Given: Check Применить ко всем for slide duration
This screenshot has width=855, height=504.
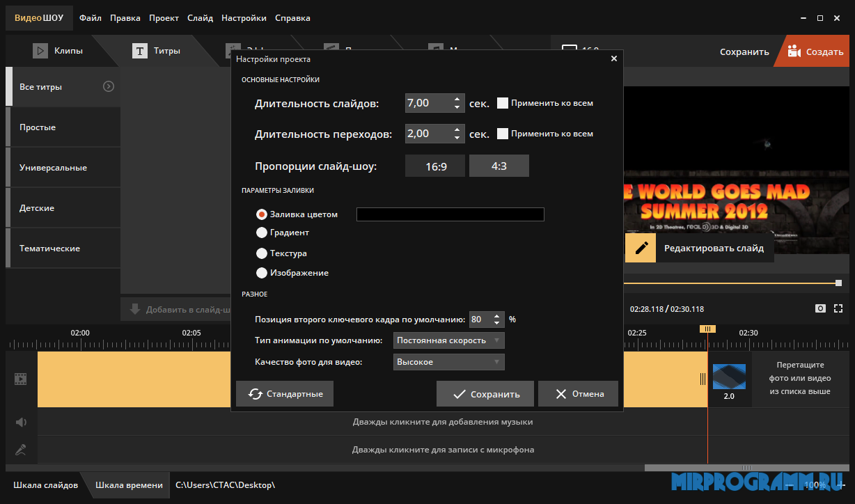Looking at the screenshot, I should (x=503, y=103).
